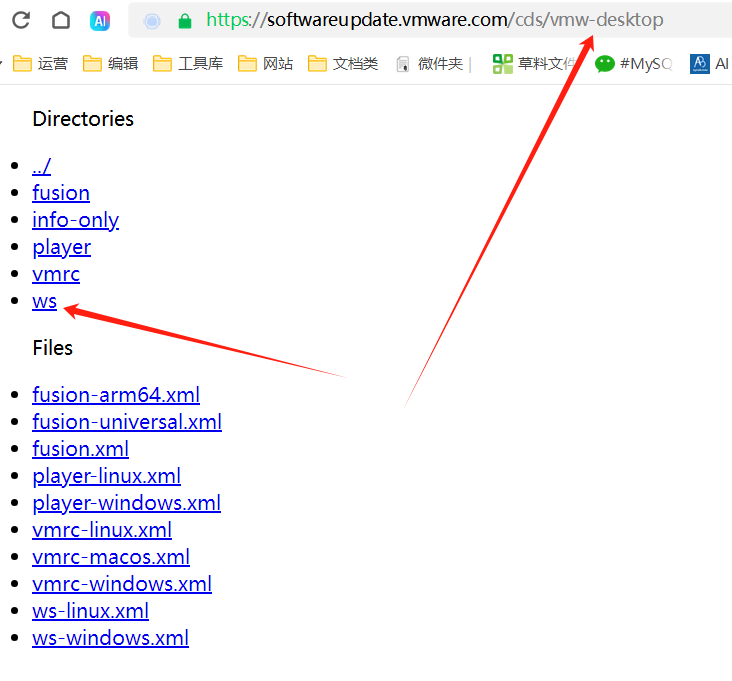The image size is (732, 681).
Task: View site security via green lock icon
Action: [x=185, y=21]
